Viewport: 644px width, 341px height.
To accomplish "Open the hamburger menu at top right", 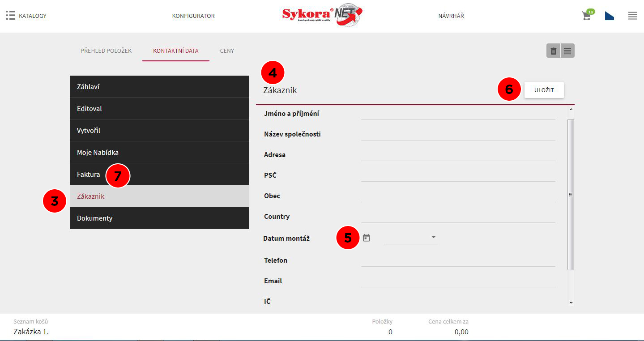I will click(632, 16).
